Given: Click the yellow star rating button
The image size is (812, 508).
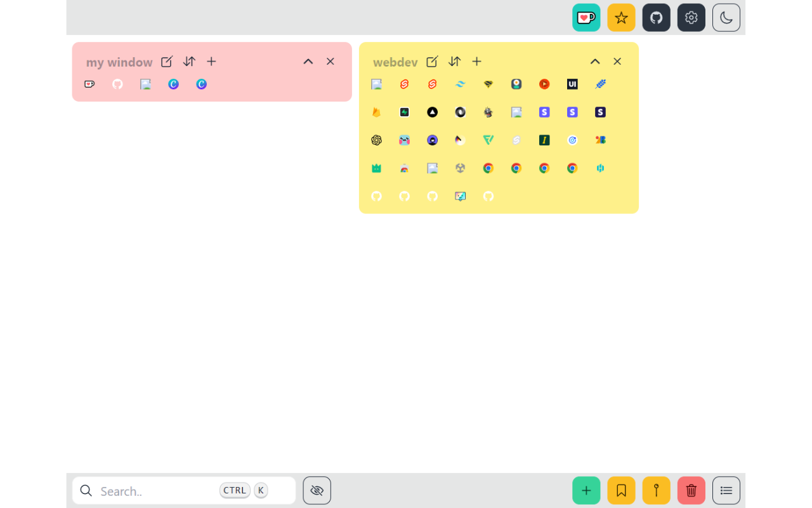Looking at the screenshot, I should point(621,17).
